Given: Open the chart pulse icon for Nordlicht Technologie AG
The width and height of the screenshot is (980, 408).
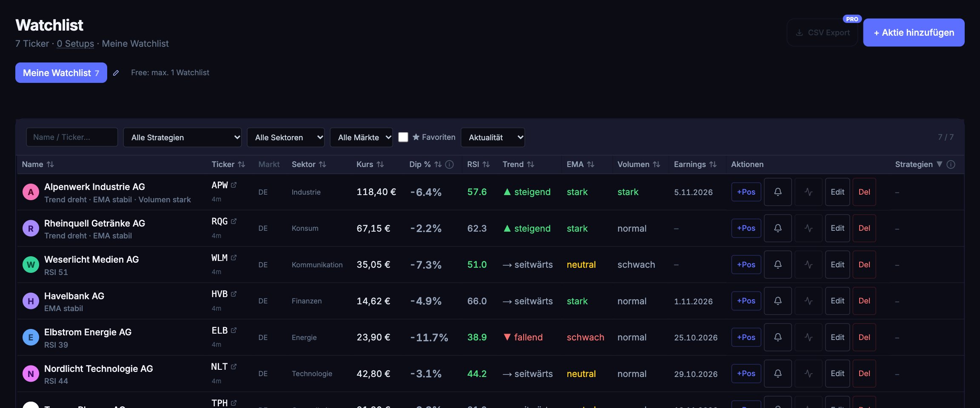Looking at the screenshot, I should (x=808, y=374).
